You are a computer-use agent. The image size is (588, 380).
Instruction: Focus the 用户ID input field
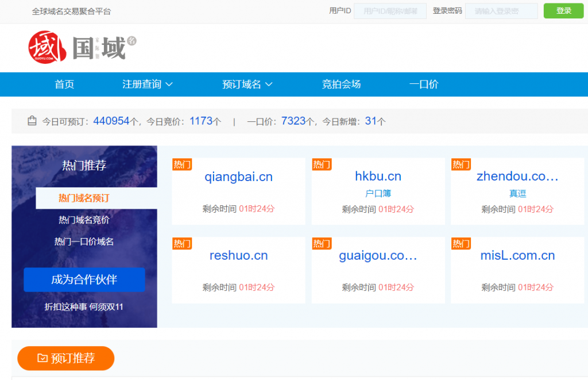(x=390, y=11)
